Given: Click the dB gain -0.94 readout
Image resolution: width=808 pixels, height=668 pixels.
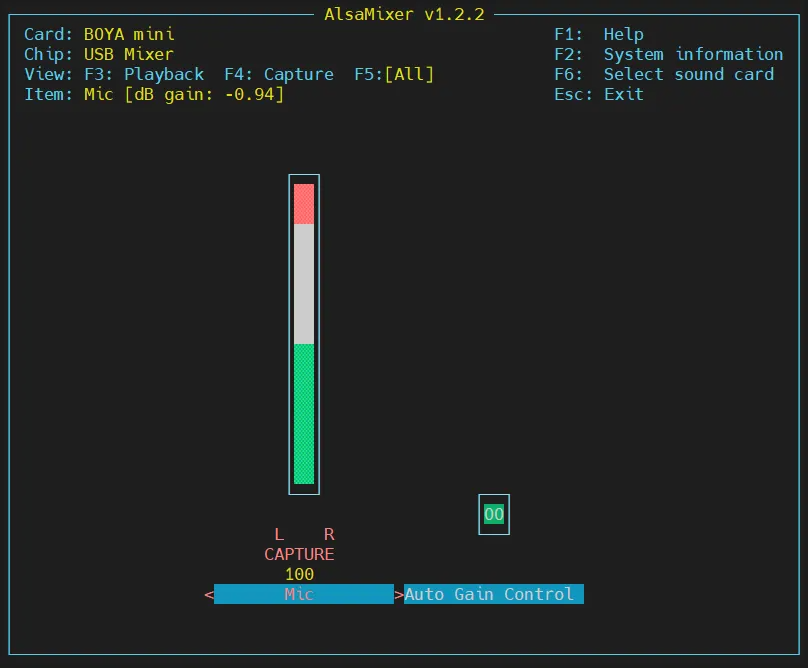Looking at the screenshot, I should [204, 94].
